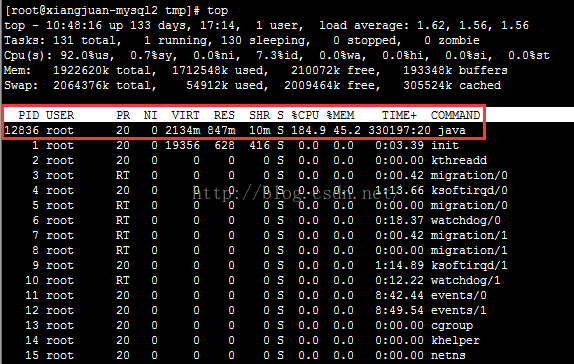Click the PID column header
574x364 pixels.
click(x=29, y=115)
